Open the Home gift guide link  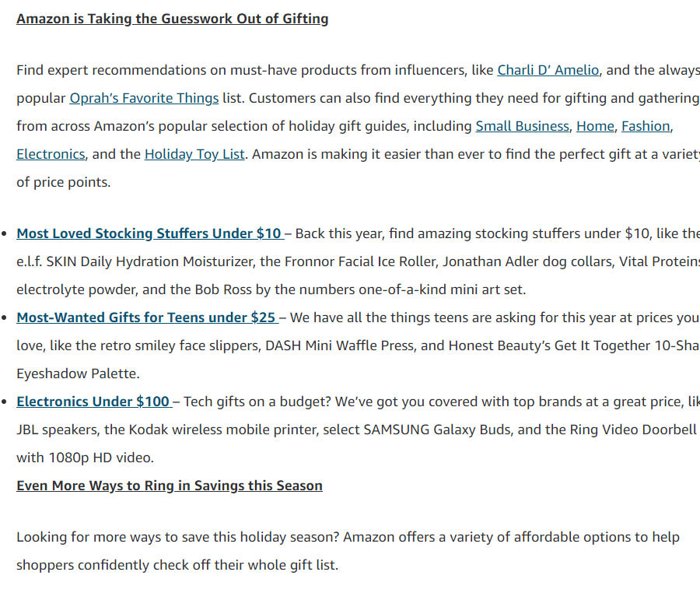click(x=595, y=126)
